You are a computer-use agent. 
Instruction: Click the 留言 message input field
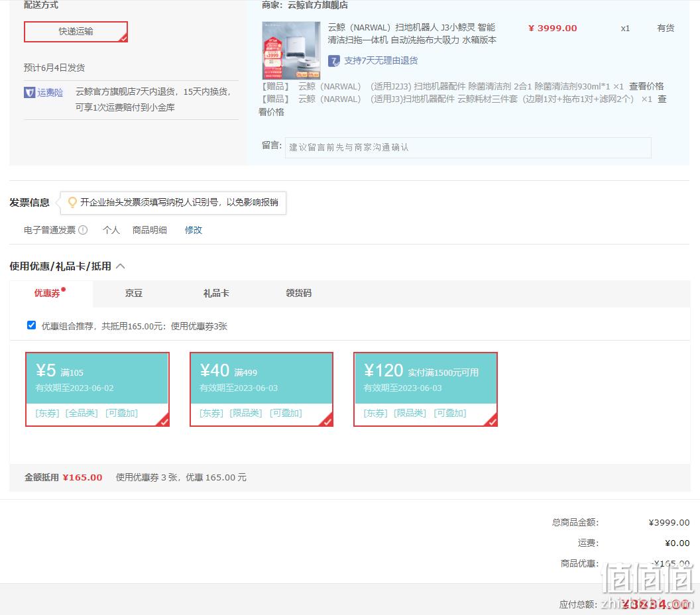(x=468, y=147)
